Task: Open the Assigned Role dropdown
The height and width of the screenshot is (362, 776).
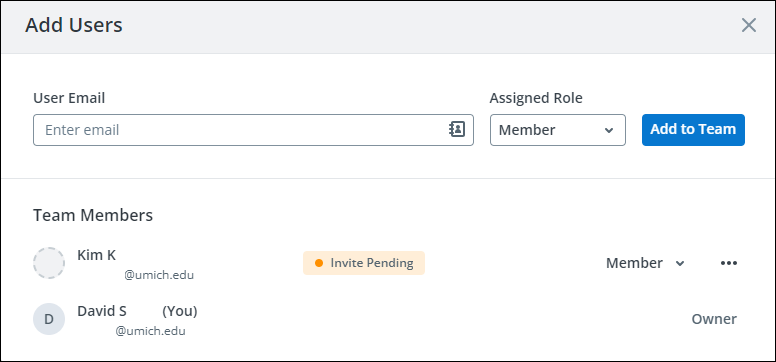Action: [x=558, y=130]
